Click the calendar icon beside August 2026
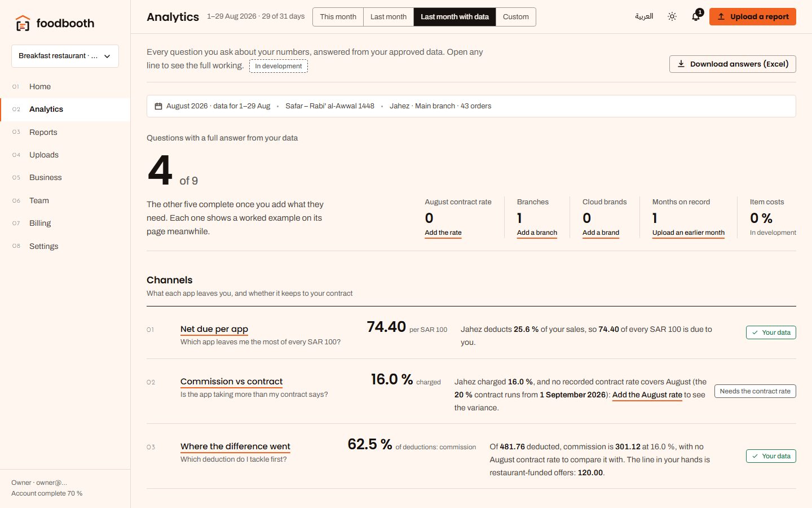The width and height of the screenshot is (812, 508). click(158, 106)
